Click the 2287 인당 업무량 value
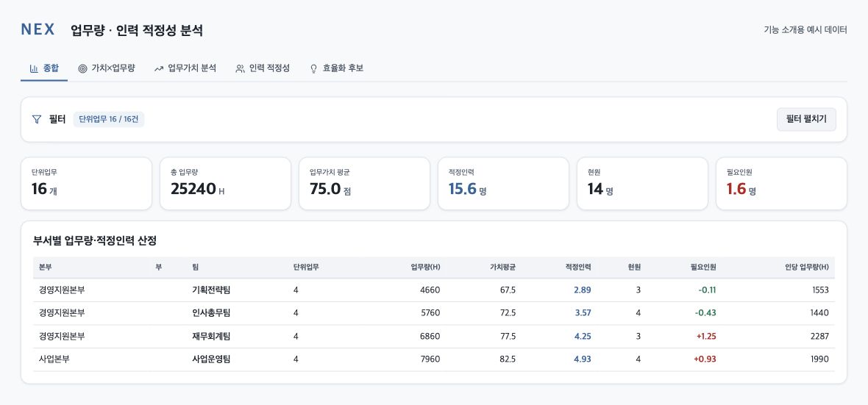The height and width of the screenshot is (405, 868). tap(820, 337)
